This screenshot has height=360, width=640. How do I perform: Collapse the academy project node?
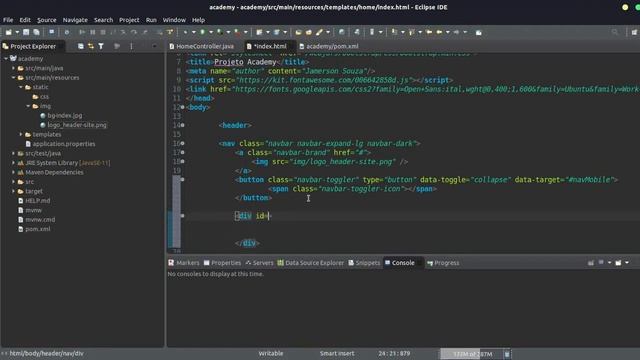(x=6, y=58)
